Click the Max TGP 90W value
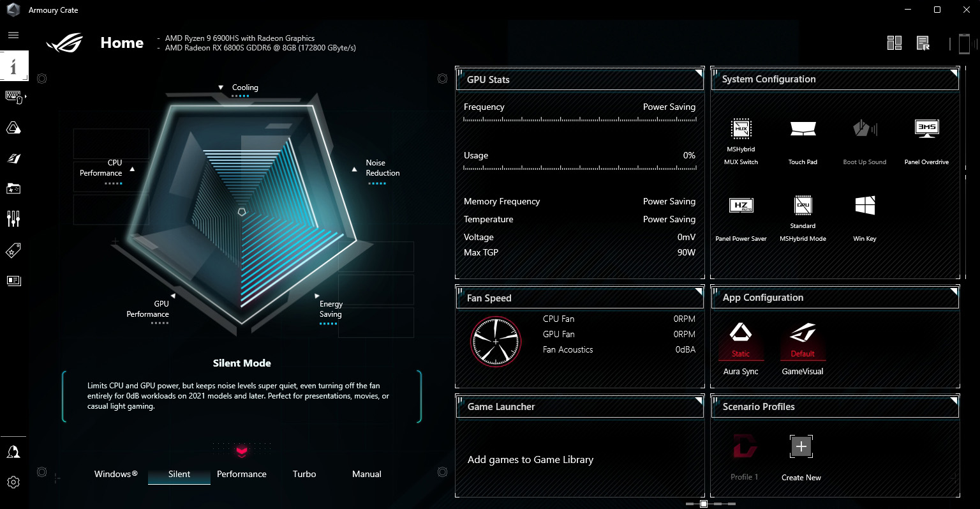 [x=687, y=252]
